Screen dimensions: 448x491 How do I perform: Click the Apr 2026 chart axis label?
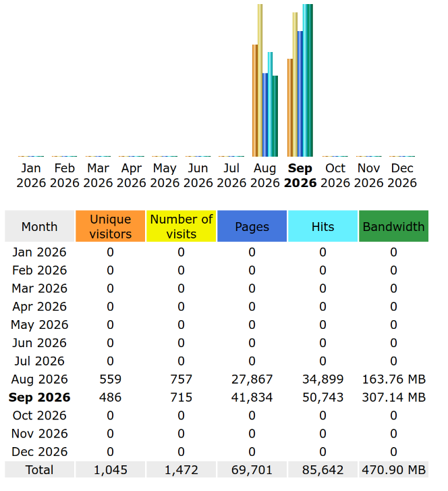[132, 176]
